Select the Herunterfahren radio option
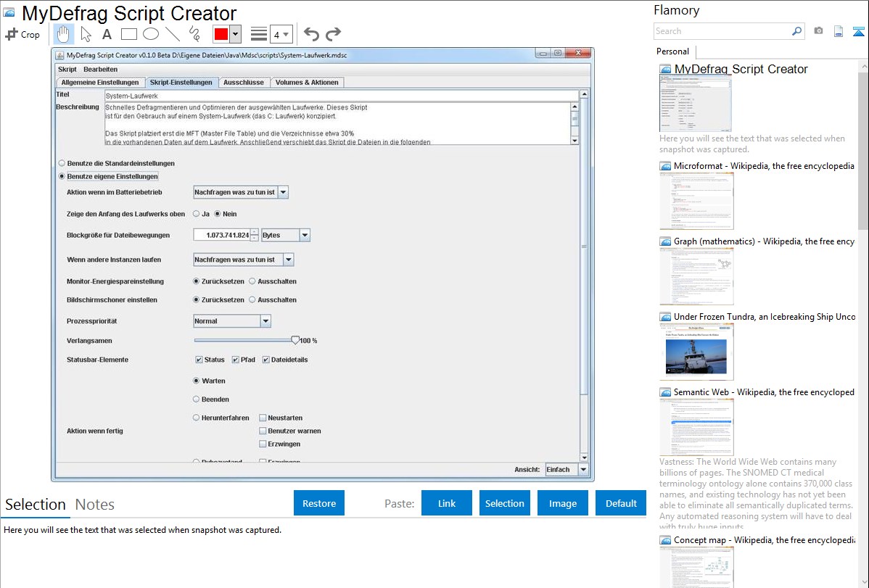869x588 pixels. [x=196, y=418]
